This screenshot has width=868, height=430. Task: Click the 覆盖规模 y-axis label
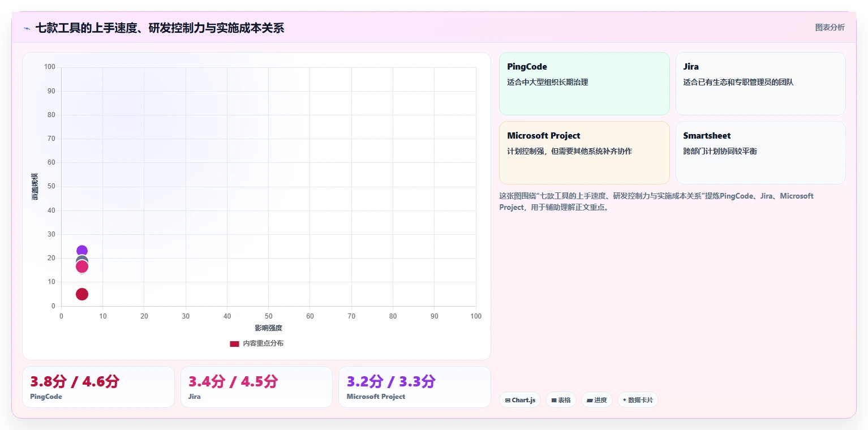click(35, 187)
